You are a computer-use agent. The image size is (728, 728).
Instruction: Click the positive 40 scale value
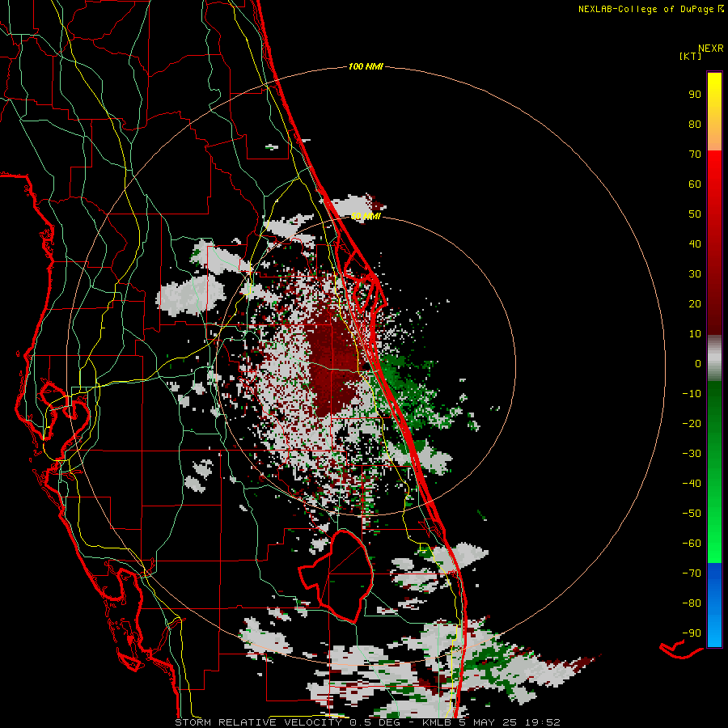(695, 244)
